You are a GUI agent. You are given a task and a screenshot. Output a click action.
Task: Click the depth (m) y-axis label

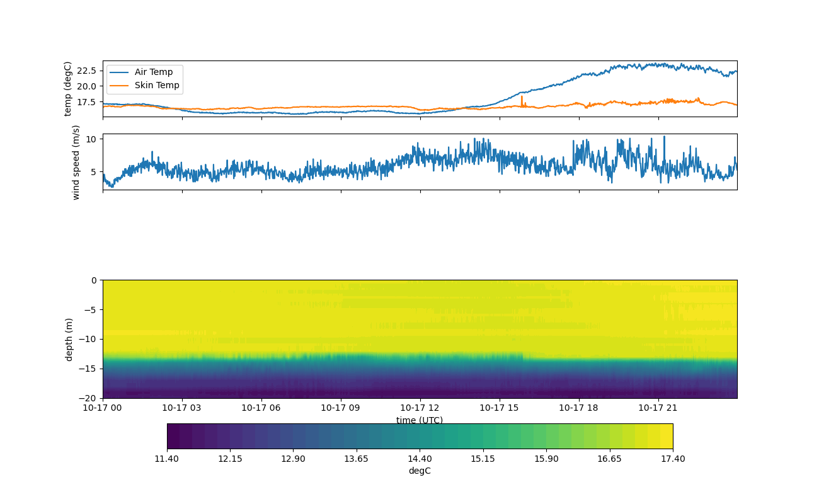pos(69,339)
